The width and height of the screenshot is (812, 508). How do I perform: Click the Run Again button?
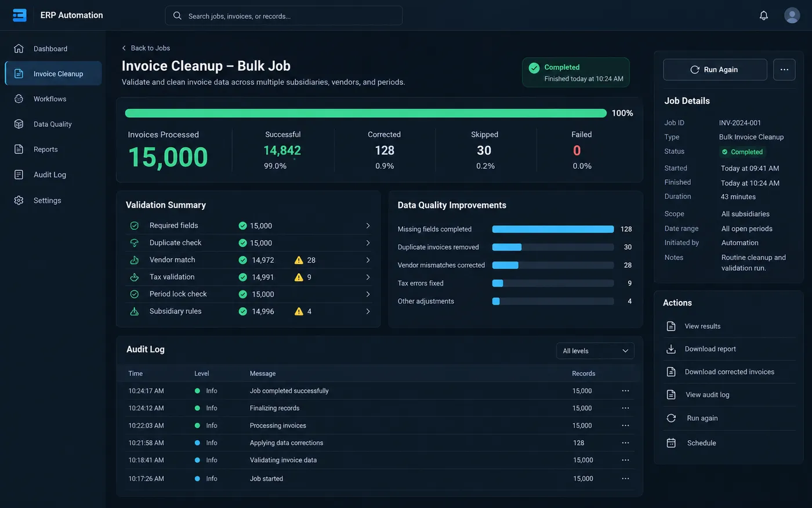click(715, 70)
